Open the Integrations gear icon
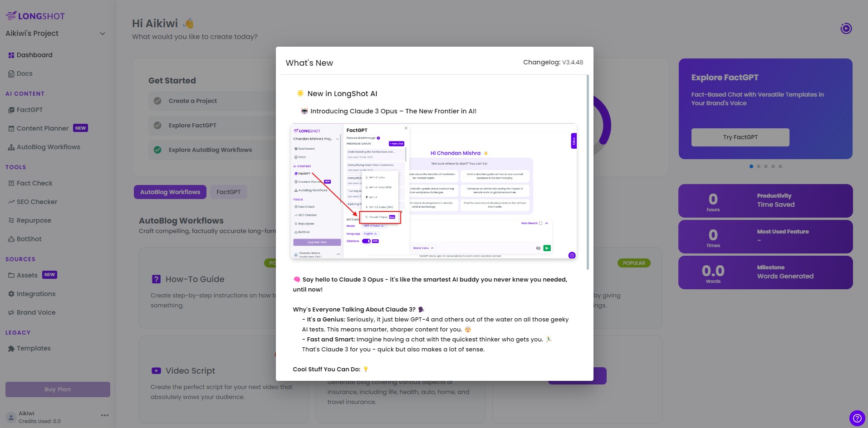 coord(11,294)
